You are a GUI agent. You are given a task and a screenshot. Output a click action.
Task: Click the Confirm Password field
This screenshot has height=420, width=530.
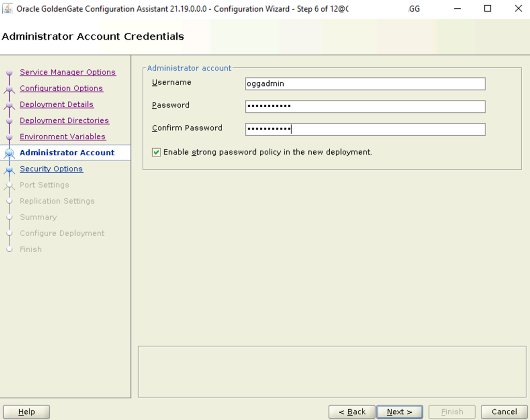coord(365,129)
